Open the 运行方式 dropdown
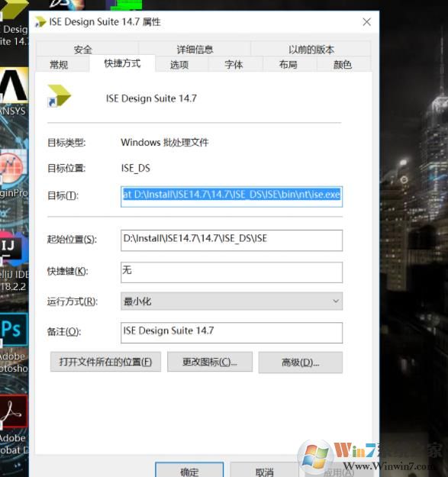This screenshot has height=477, width=448. [231, 301]
